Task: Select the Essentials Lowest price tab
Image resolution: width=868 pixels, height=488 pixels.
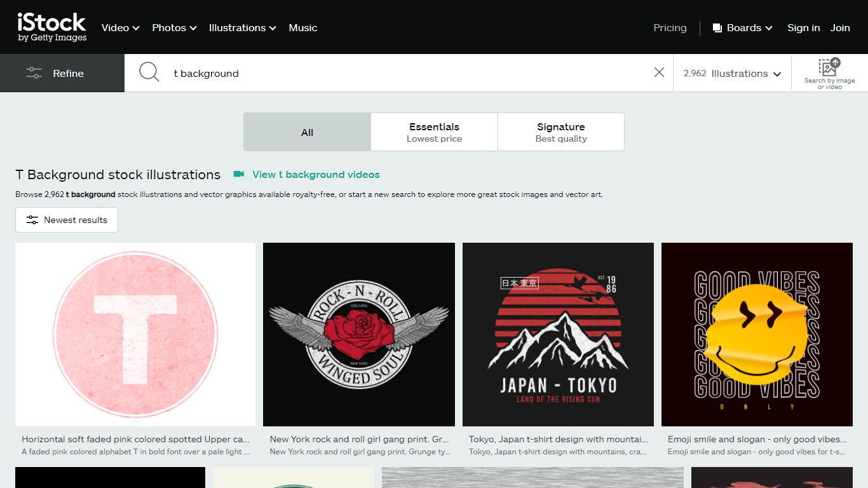Action: tap(434, 132)
